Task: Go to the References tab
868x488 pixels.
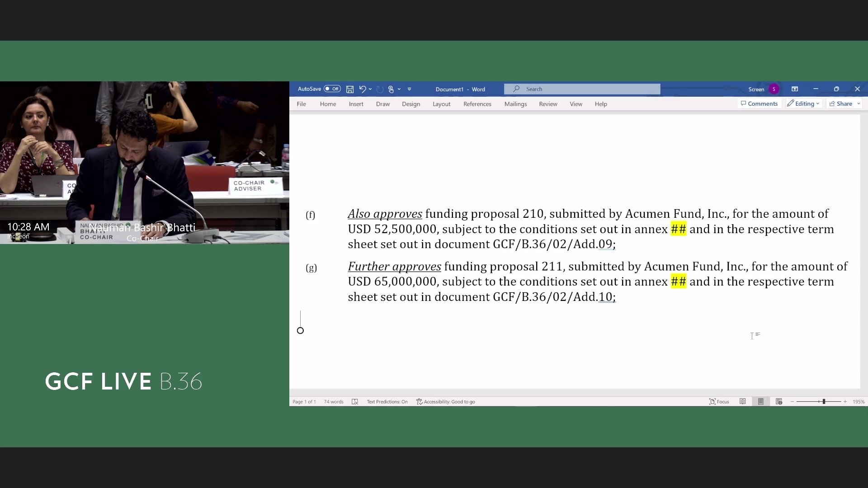Action: pyautogui.click(x=477, y=104)
